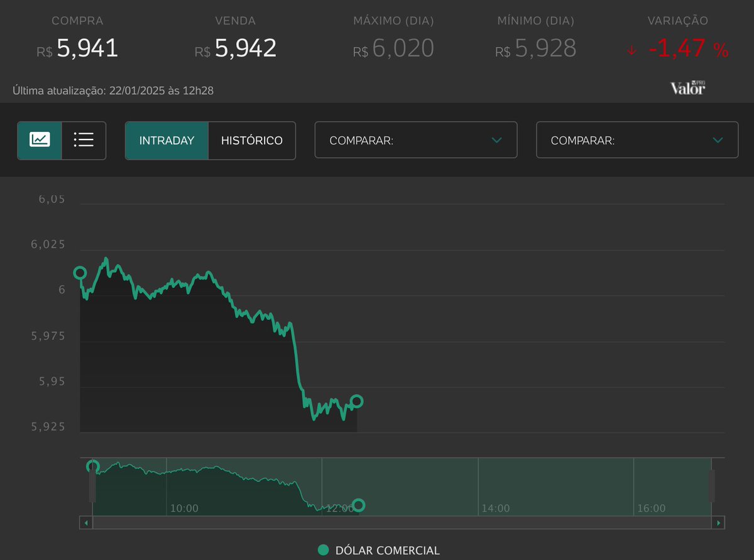Screen dimensions: 754x560
Task: Click the Valor PRO logo
Action: [x=687, y=88]
